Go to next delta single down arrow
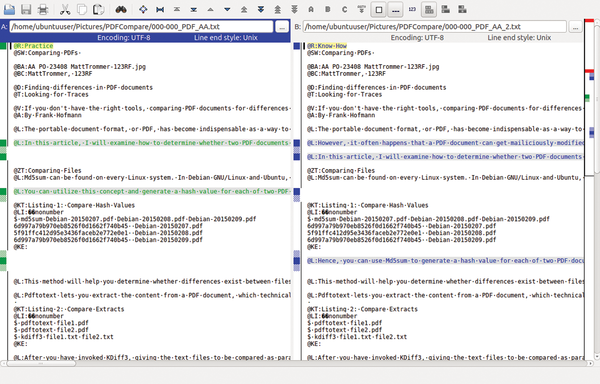Image resolution: width=600 pixels, height=384 pixels. (x=227, y=9)
